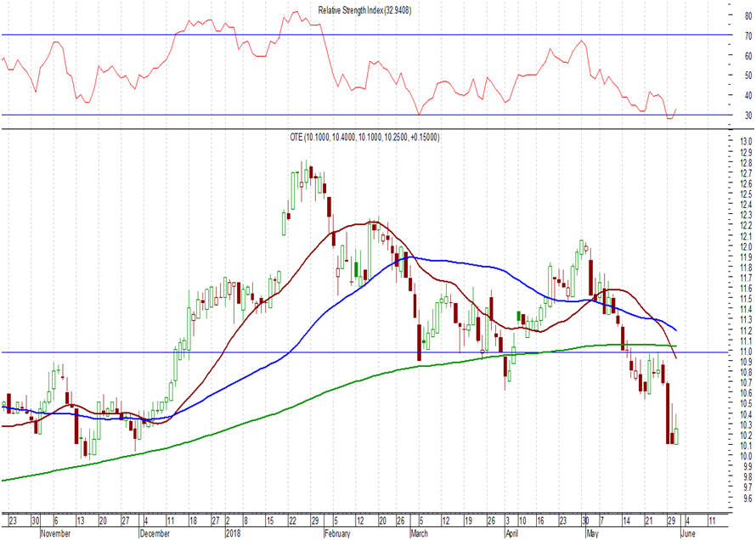756x540 pixels.
Task: Click date label 21 in May
Action: (x=649, y=520)
